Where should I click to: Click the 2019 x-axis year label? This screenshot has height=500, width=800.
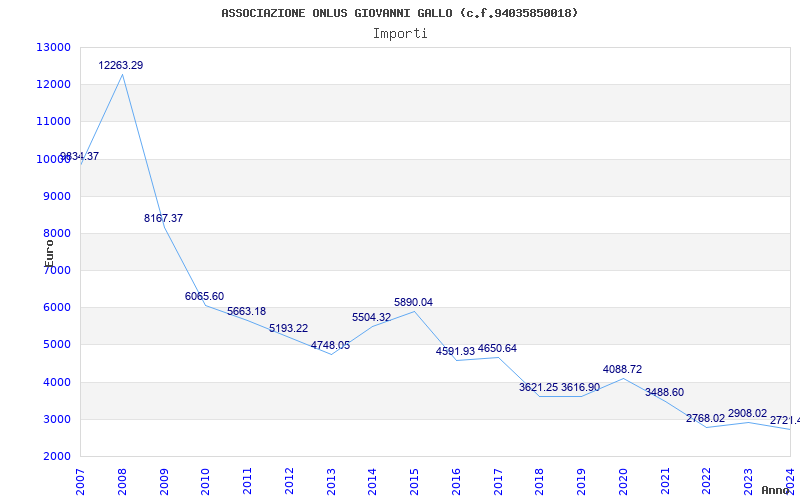582,481
